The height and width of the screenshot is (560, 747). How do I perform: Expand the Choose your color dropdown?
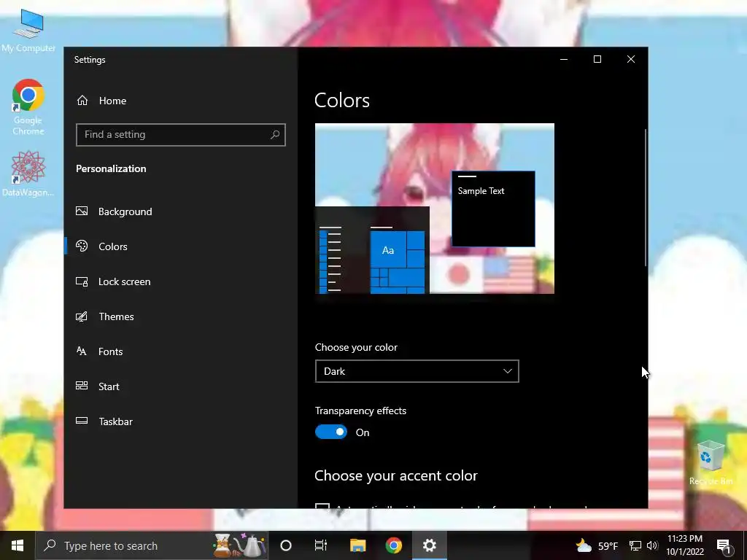[417, 371]
